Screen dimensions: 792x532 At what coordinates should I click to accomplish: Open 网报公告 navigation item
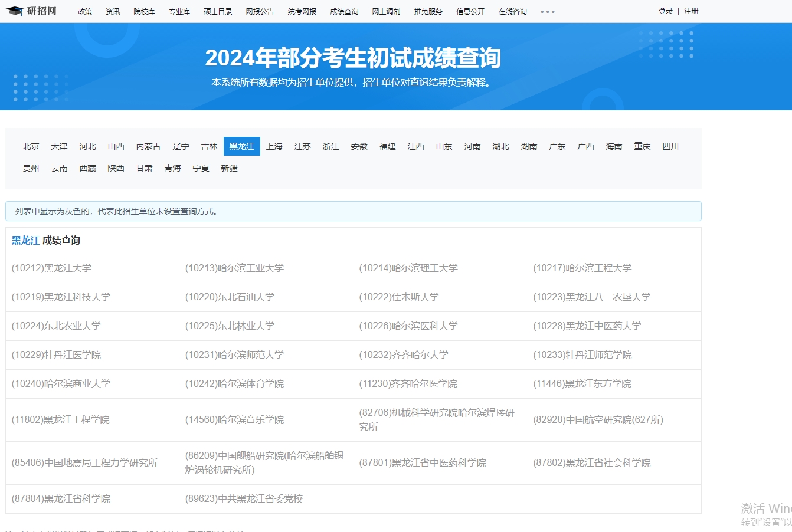click(260, 11)
